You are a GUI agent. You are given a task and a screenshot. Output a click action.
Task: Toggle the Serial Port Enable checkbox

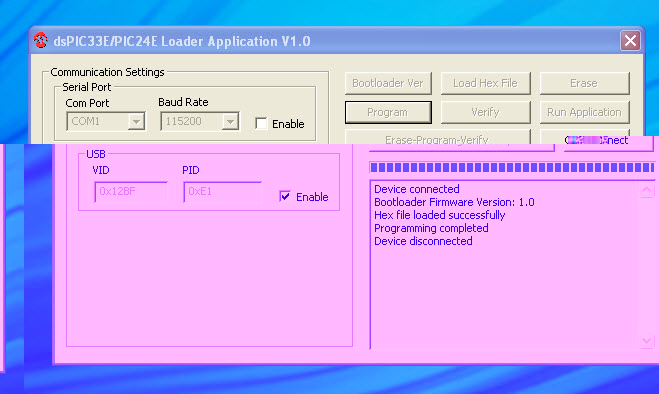(261, 124)
